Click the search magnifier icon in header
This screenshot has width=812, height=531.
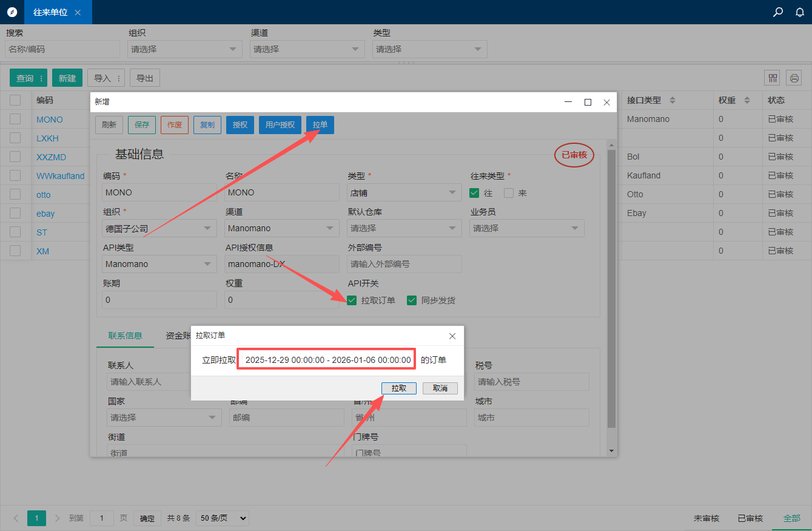(778, 12)
